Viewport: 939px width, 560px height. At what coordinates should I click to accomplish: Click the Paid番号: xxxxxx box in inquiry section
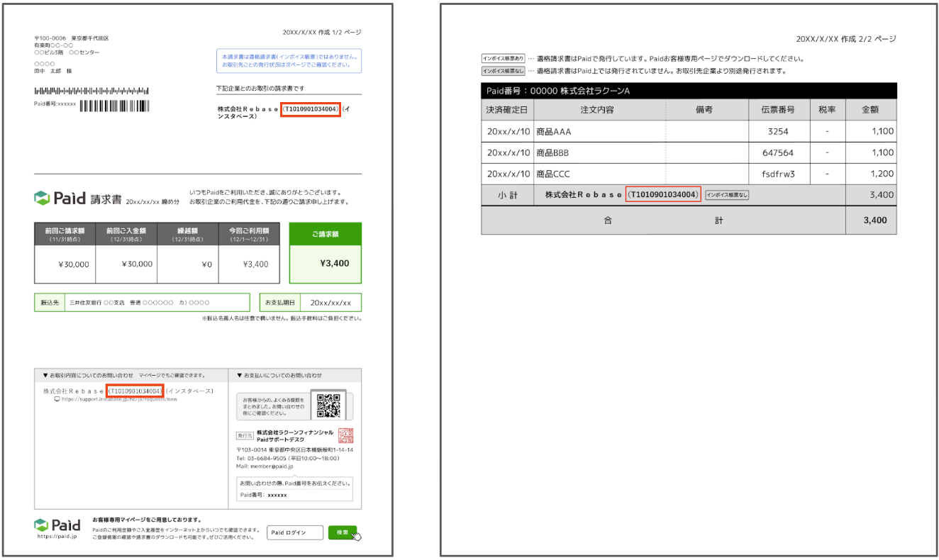tap(294, 495)
